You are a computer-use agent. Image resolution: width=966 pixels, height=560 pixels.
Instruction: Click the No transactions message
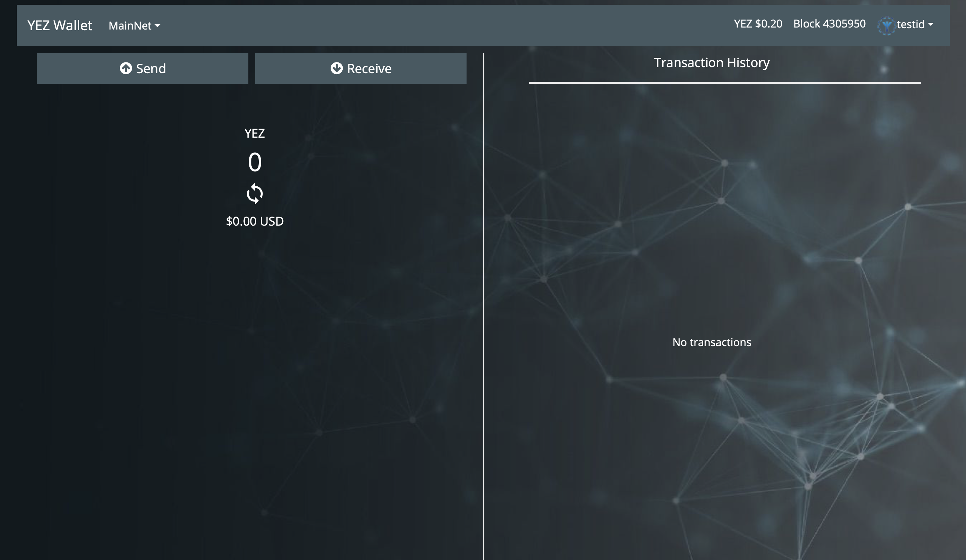(x=712, y=342)
